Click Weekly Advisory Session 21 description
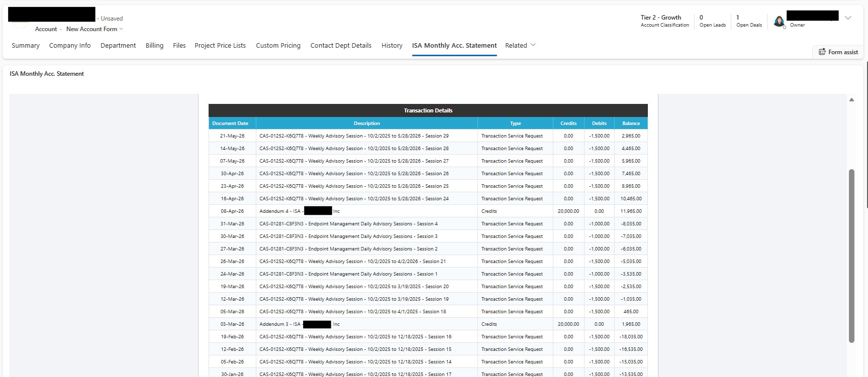This screenshot has width=868, height=377. (367, 261)
